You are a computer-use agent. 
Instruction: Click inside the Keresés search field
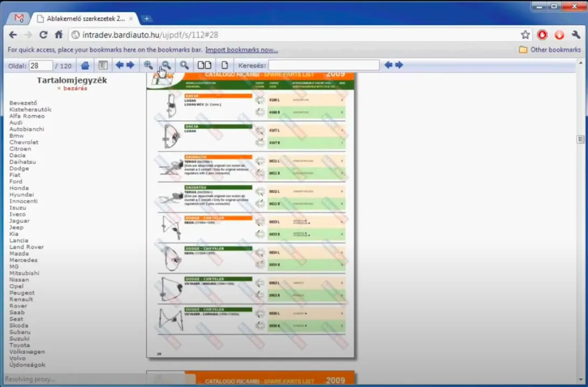pos(323,65)
